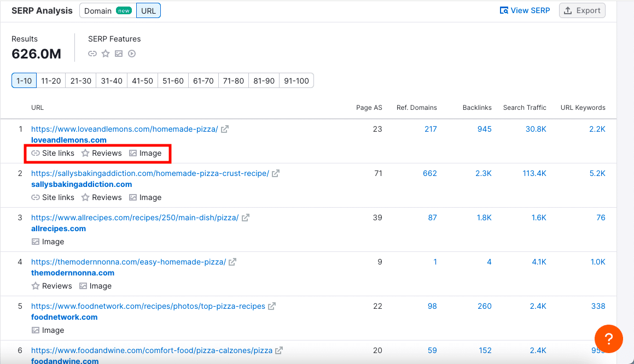The width and height of the screenshot is (634, 364).
Task: Open the themodernnonna easy-homemade-pizza URL
Action: point(129,262)
